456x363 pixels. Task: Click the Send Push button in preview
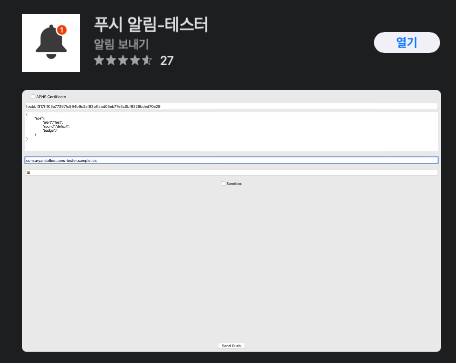pos(231,346)
